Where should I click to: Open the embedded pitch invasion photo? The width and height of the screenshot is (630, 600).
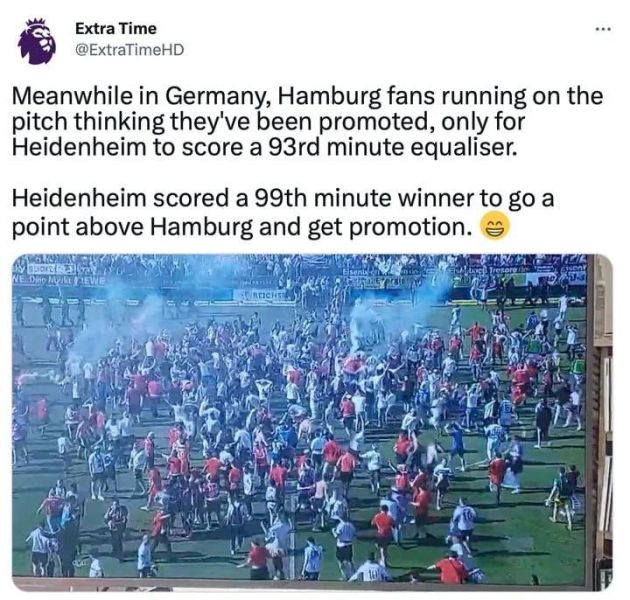[x=312, y=422]
